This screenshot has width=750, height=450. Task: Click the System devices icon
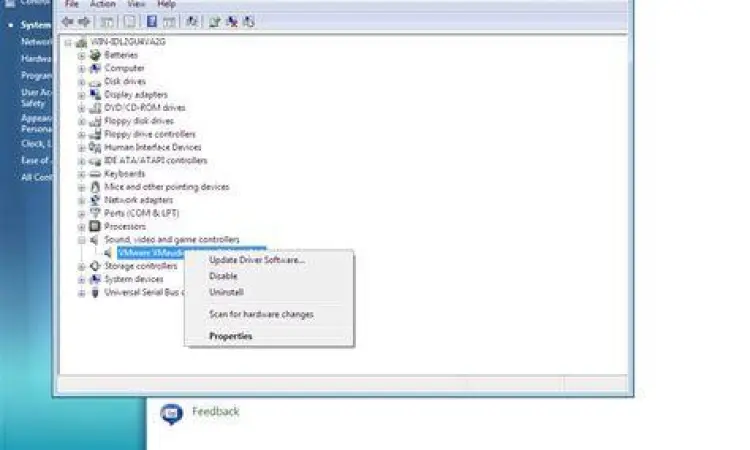click(x=95, y=279)
